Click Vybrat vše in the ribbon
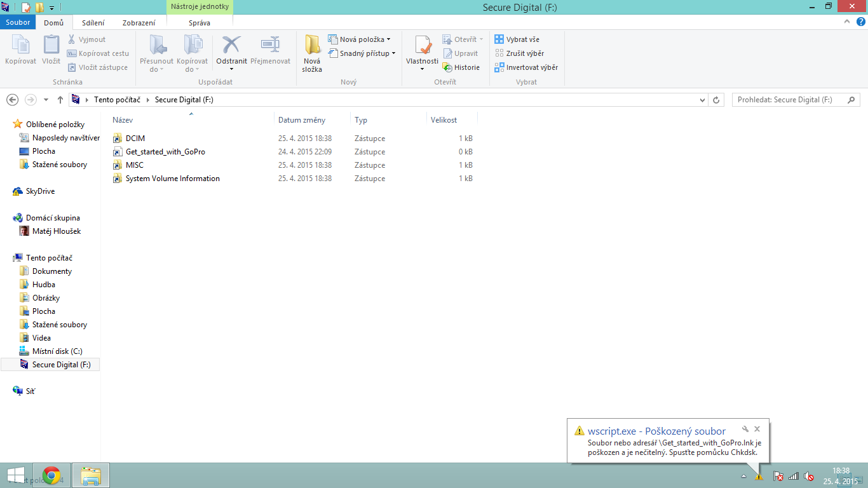This screenshot has height=488, width=868. point(517,39)
